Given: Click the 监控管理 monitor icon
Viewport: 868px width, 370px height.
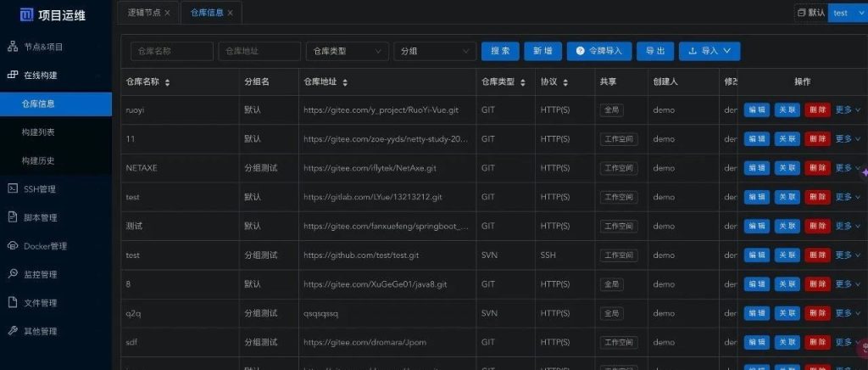Looking at the screenshot, I should [13, 274].
